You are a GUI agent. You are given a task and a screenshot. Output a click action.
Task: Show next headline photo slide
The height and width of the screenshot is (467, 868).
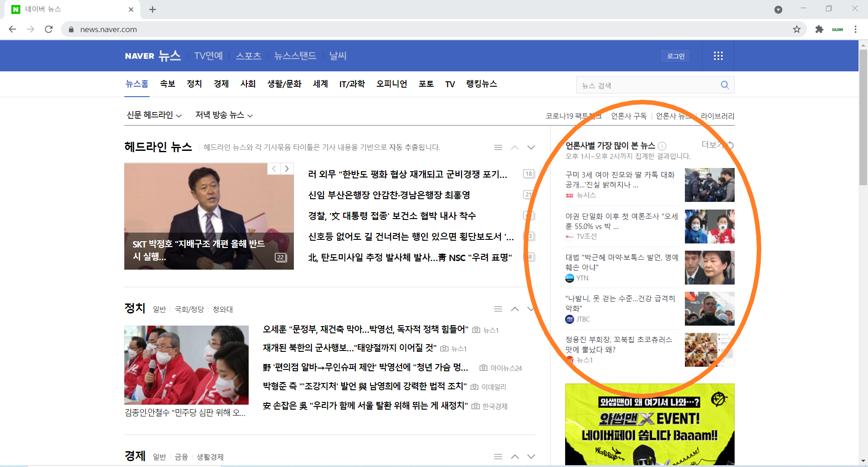point(287,168)
